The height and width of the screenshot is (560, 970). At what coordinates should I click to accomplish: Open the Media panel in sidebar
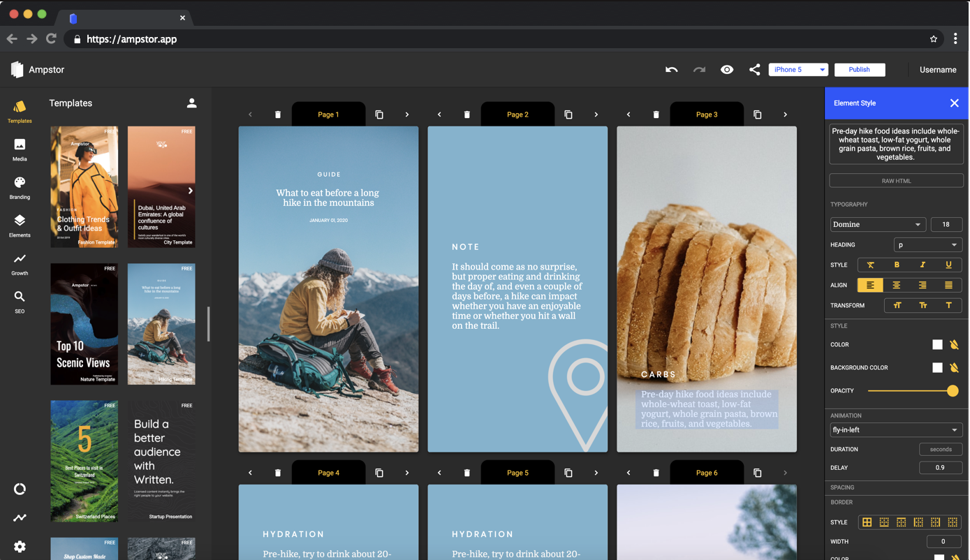(20, 149)
